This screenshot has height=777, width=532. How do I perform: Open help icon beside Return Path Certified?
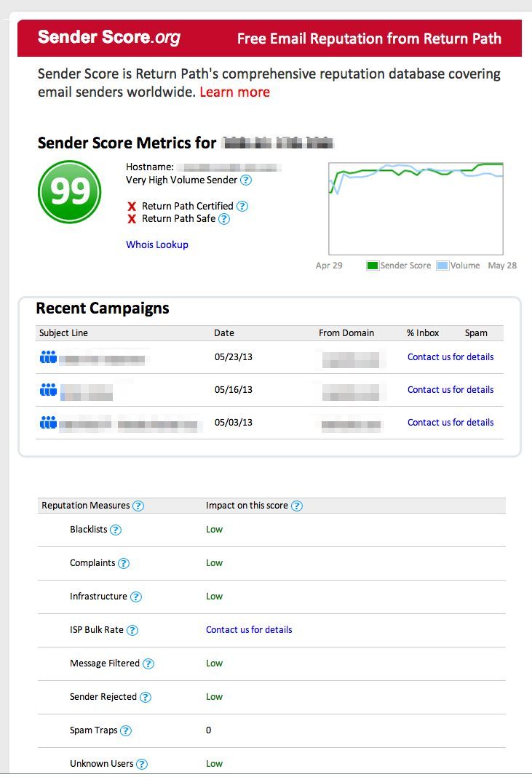pos(242,206)
